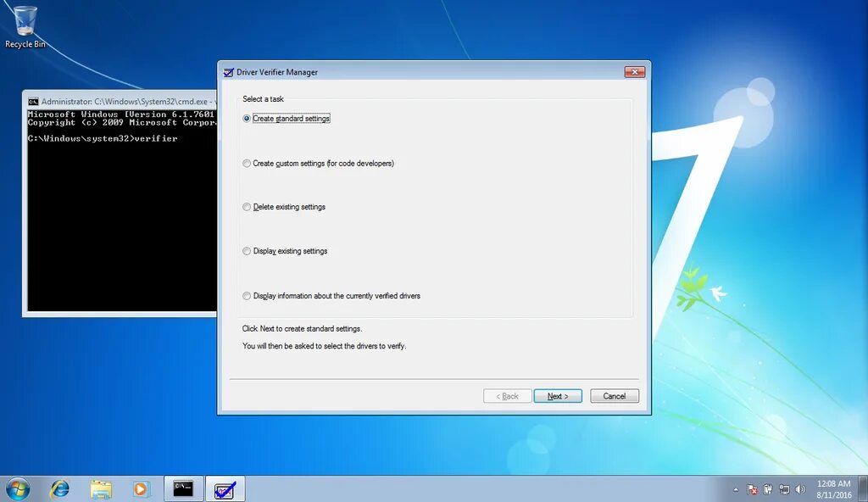Click the power plug tray icon
Screen dimensions: 868x502
(768, 489)
